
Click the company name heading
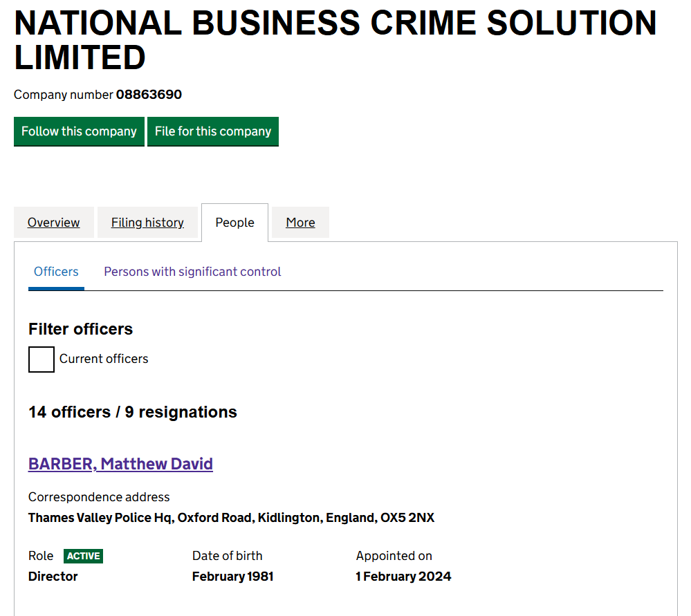pos(335,40)
